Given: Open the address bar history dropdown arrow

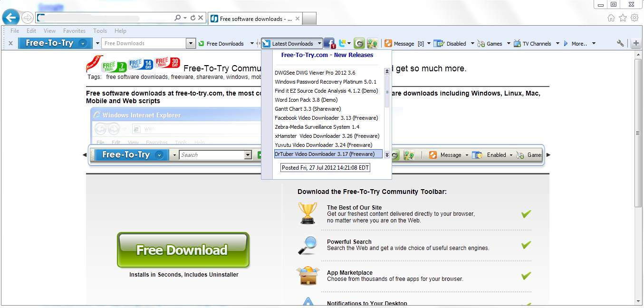Looking at the screenshot, I should 185,18.
